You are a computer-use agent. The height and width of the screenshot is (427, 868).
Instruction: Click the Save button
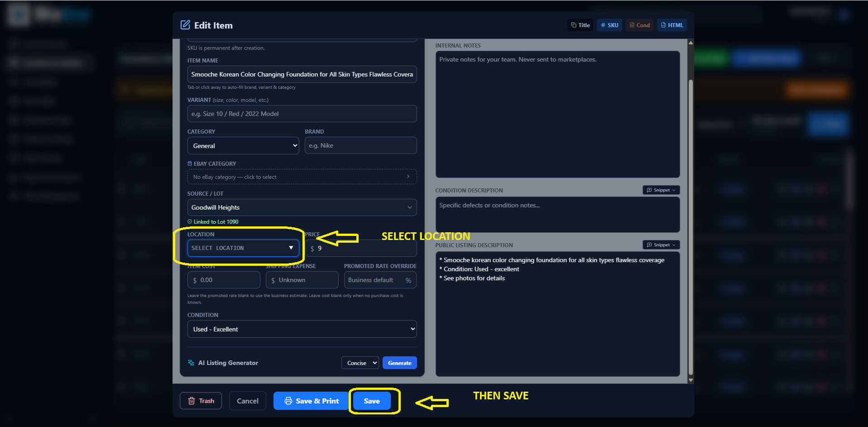(372, 401)
